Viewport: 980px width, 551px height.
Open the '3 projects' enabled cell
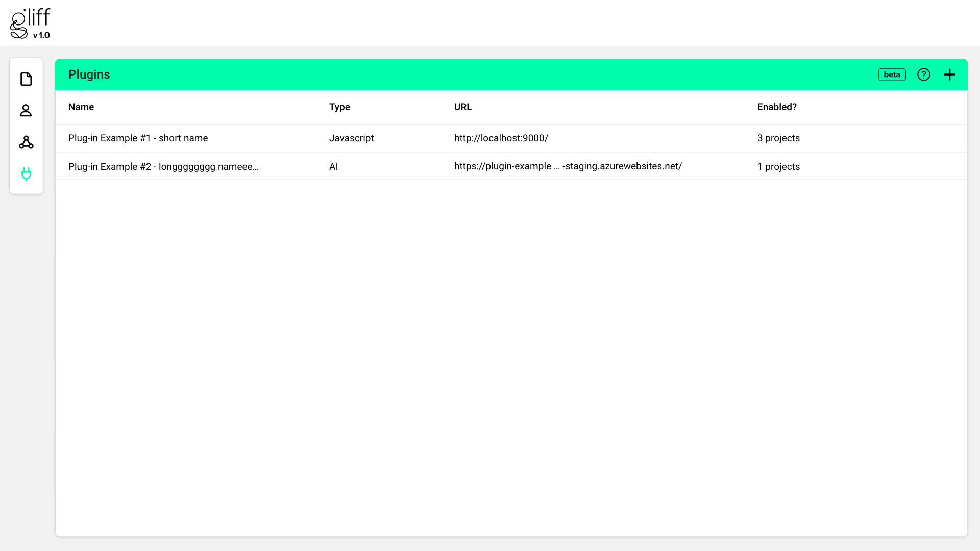click(x=778, y=138)
